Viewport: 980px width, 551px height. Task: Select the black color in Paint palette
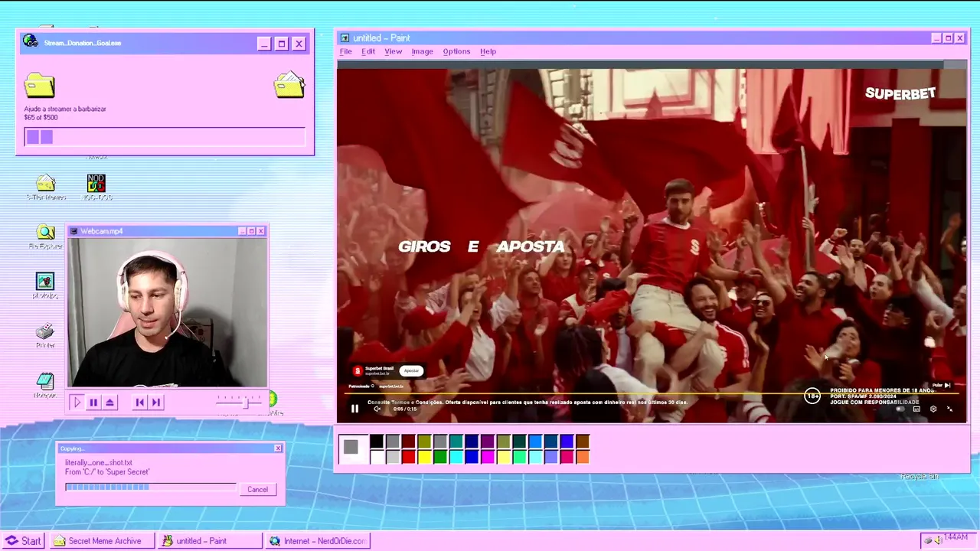pos(377,442)
